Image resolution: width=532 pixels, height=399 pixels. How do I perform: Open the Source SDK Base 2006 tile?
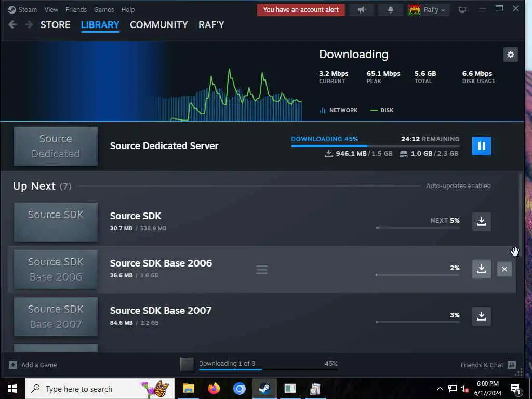[x=56, y=270]
